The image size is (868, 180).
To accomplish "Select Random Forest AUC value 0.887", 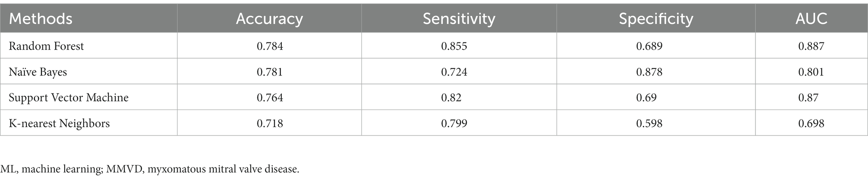I will [x=811, y=46].
